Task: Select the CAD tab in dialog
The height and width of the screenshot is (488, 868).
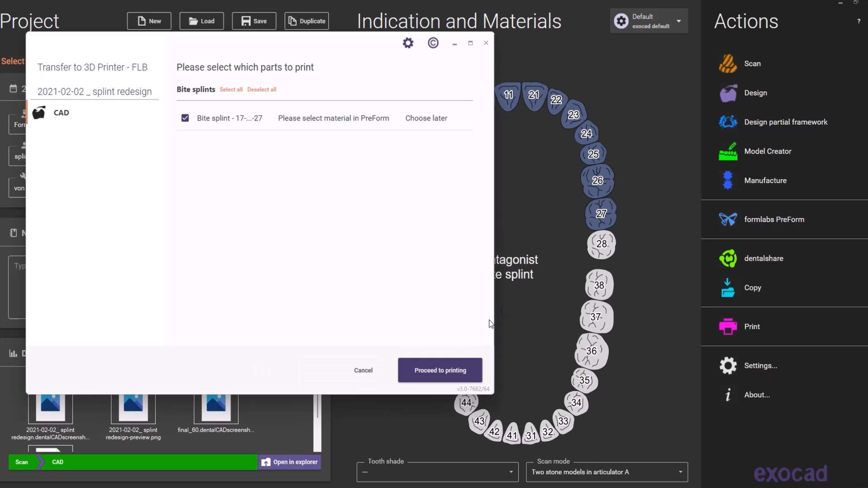Action: coord(61,113)
